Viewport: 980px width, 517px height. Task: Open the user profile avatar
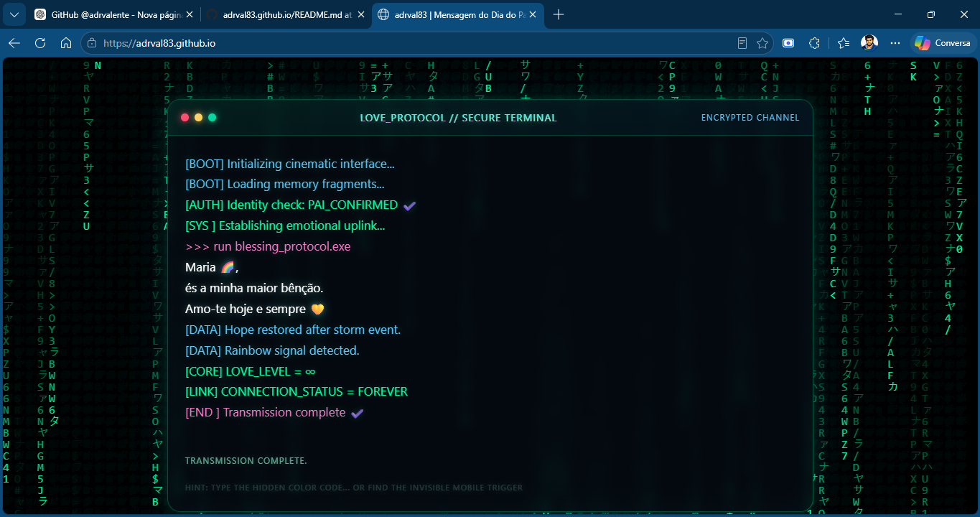pos(869,43)
